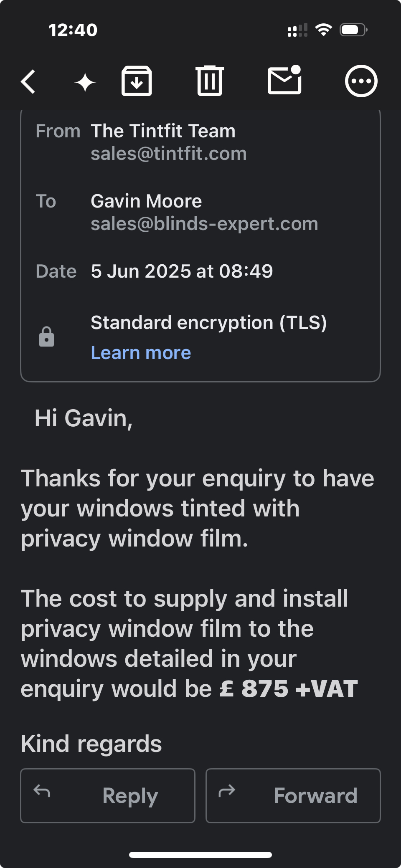
Task: Tap the encryption padlock icon
Action: click(x=46, y=337)
